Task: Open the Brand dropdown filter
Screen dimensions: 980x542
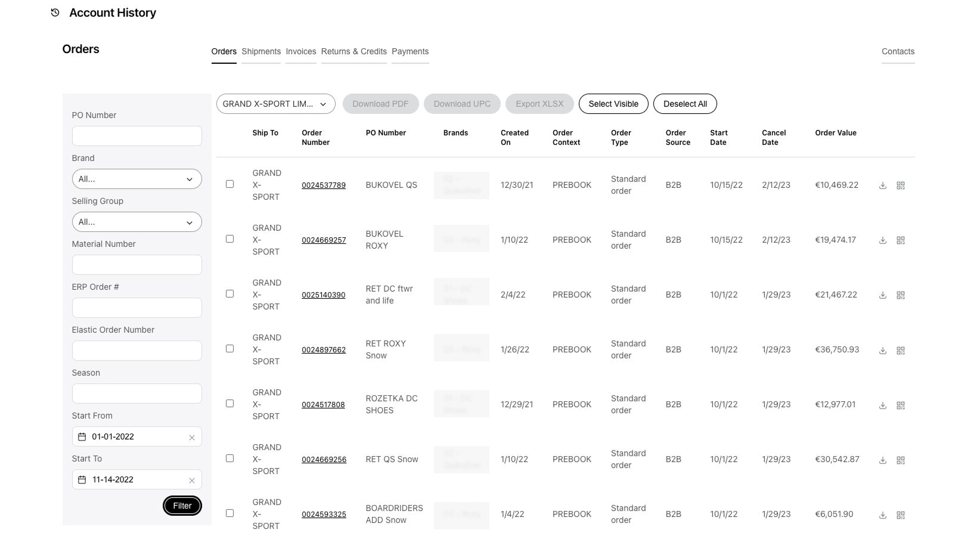Action: pos(137,179)
